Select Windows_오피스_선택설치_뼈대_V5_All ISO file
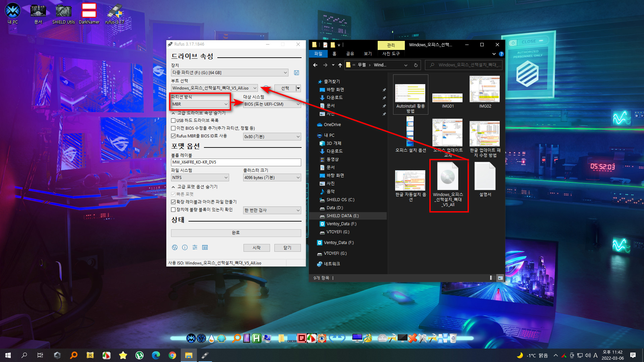Viewport: 644px width, 362px height. pos(448,185)
